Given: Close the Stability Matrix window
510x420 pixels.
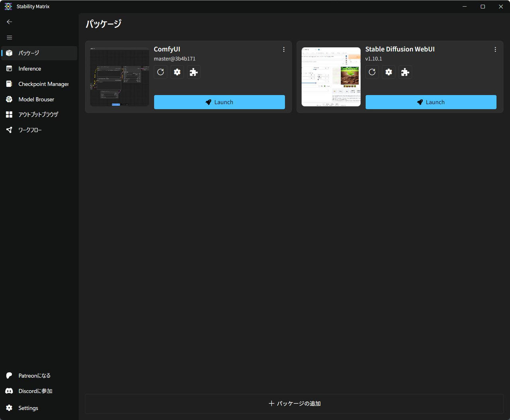Looking at the screenshot, I should point(501,6).
